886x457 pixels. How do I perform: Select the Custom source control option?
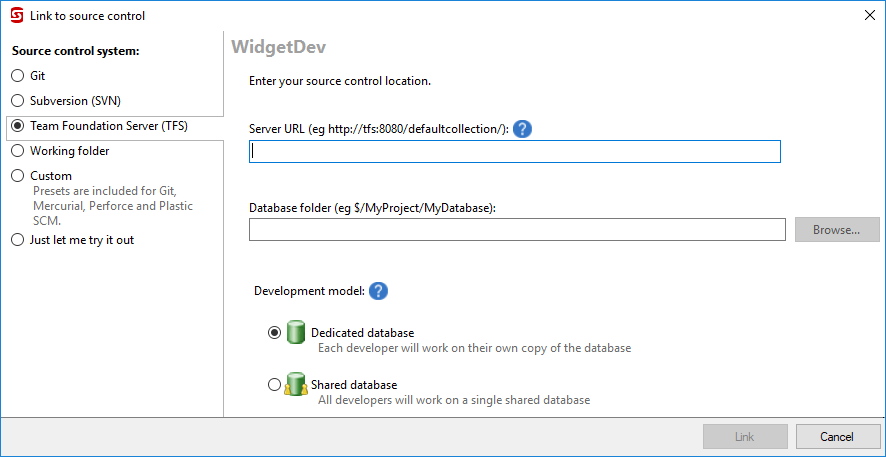click(17, 176)
